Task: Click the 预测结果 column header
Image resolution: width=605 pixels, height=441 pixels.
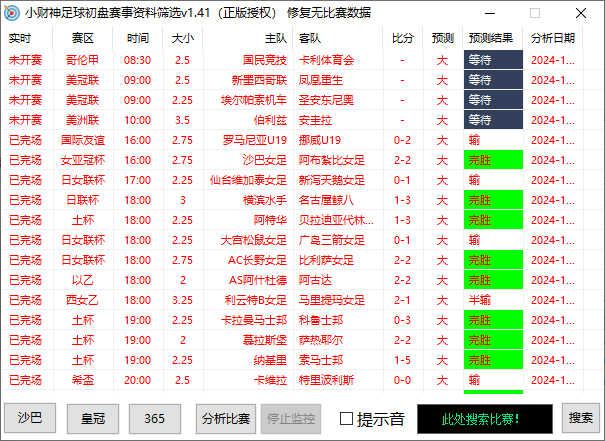Action: pos(490,38)
